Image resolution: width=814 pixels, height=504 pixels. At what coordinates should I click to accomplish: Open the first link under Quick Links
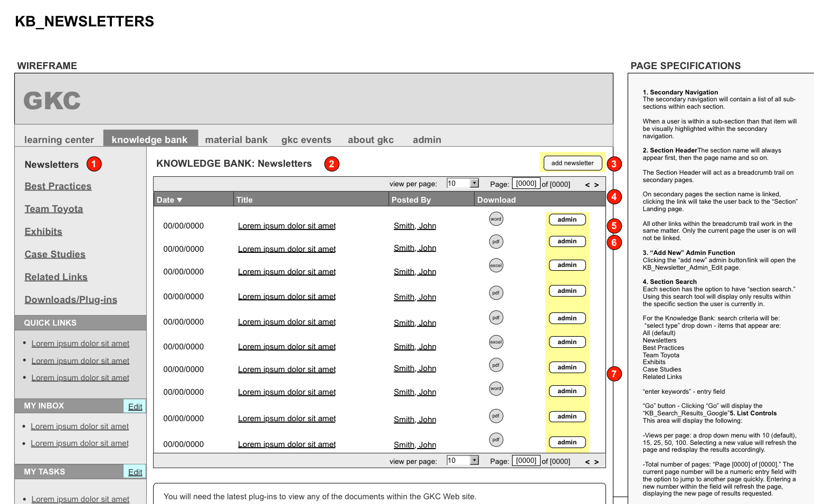tap(80, 344)
